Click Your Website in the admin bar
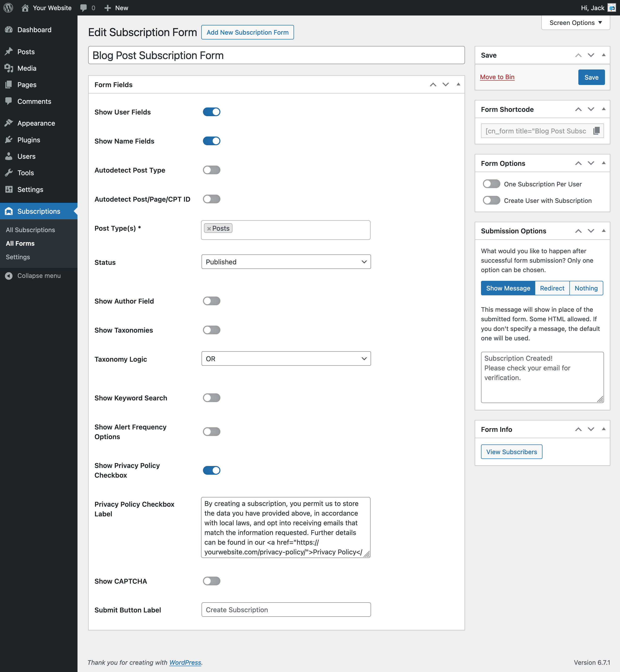This screenshot has width=620, height=672. tap(52, 8)
